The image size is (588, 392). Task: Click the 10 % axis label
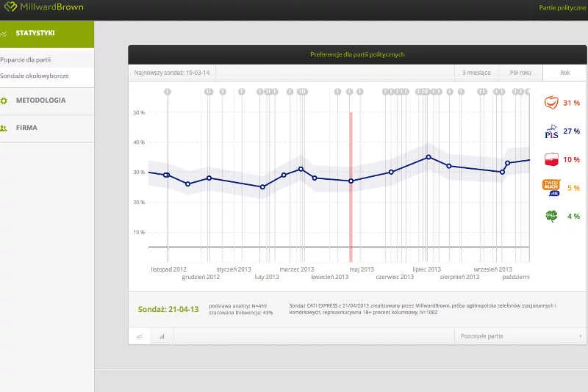coord(139,232)
